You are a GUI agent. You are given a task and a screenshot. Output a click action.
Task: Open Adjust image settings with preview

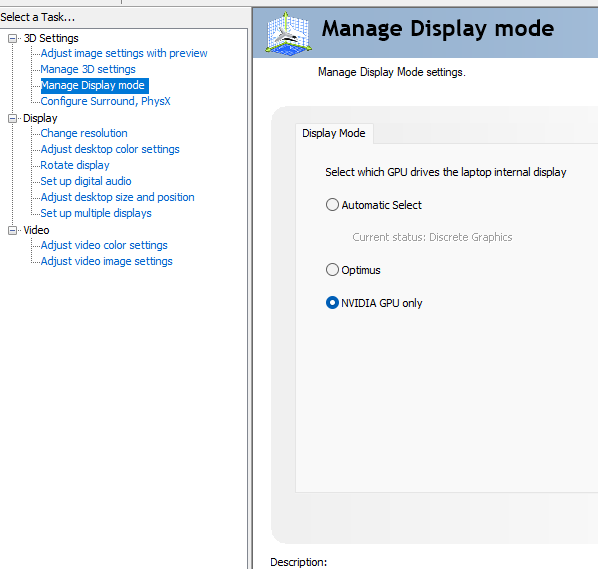tap(124, 53)
